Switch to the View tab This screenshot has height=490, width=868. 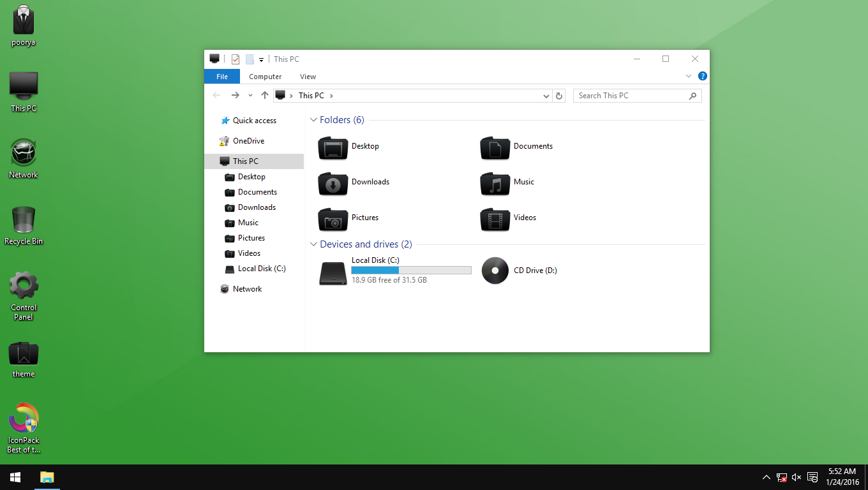[x=308, y=76]
